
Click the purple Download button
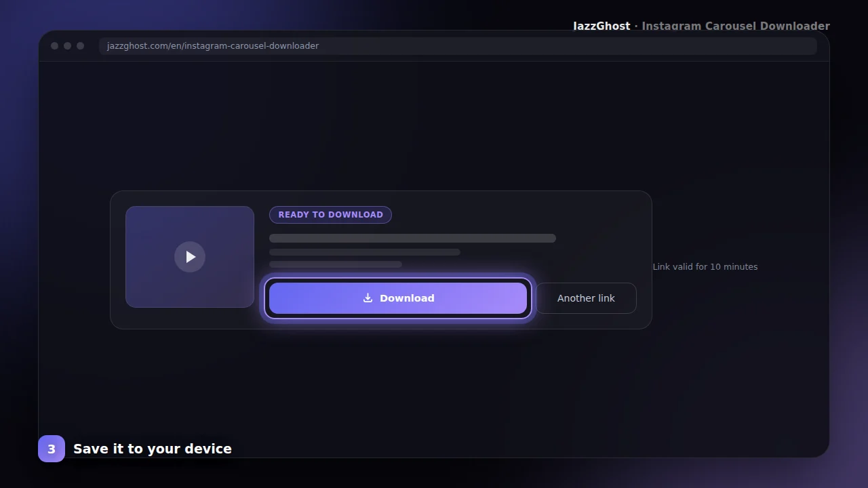398,298
